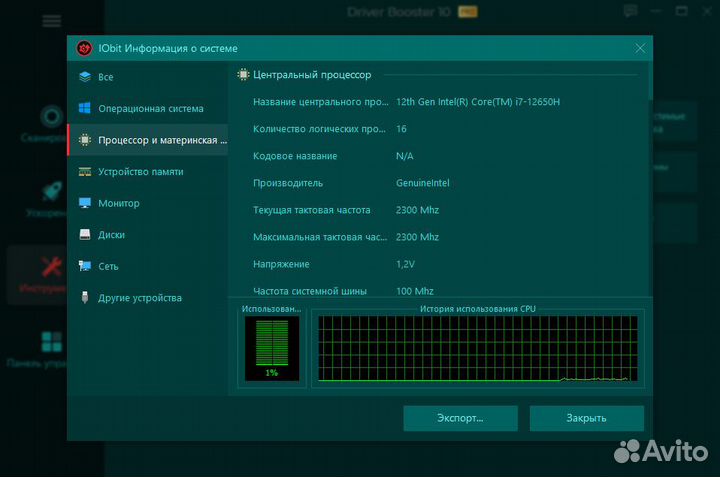This screenshot has width=720, height=477.
Task: Click the Максимальная тактовая частота label
Action: [x=320, y=237]
